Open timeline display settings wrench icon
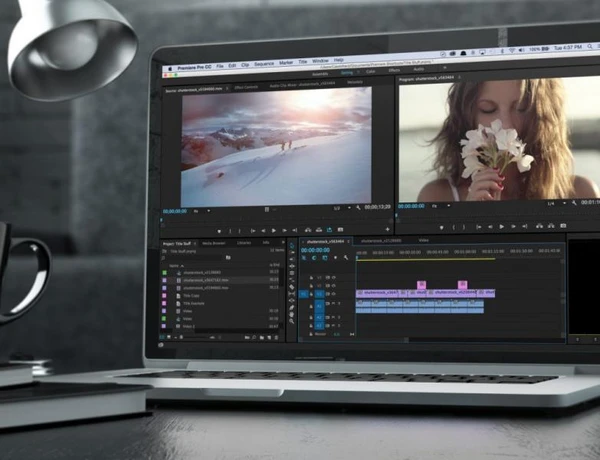The image size is (600, 460). click(x=346, y=258)
